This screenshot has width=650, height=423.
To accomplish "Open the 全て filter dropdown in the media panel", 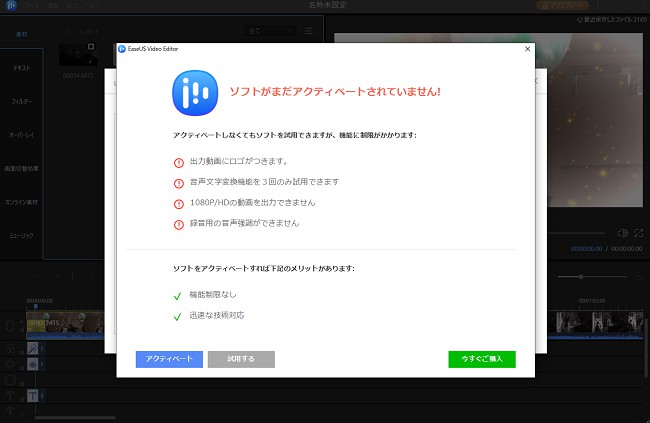I will [x=271, y=31].
